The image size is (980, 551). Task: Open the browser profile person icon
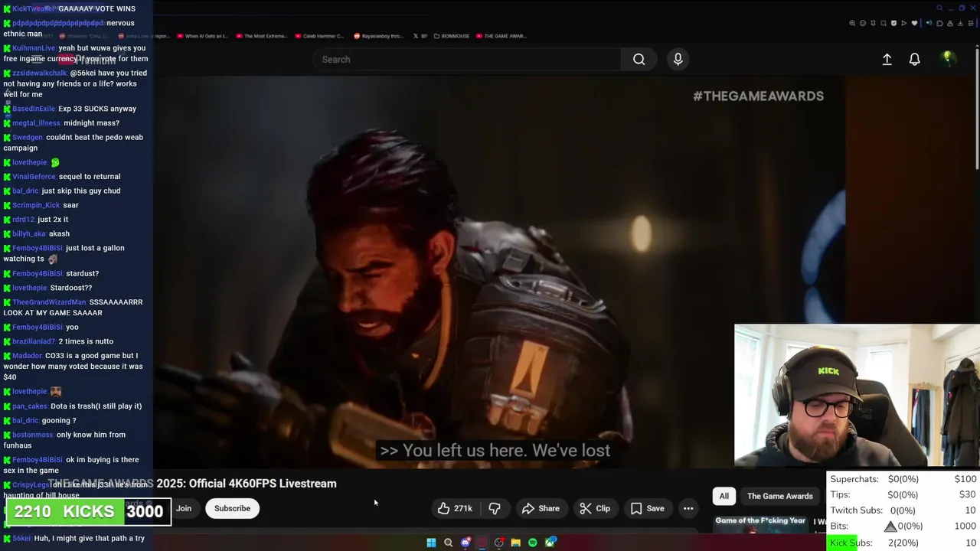(x=950, y=23)
